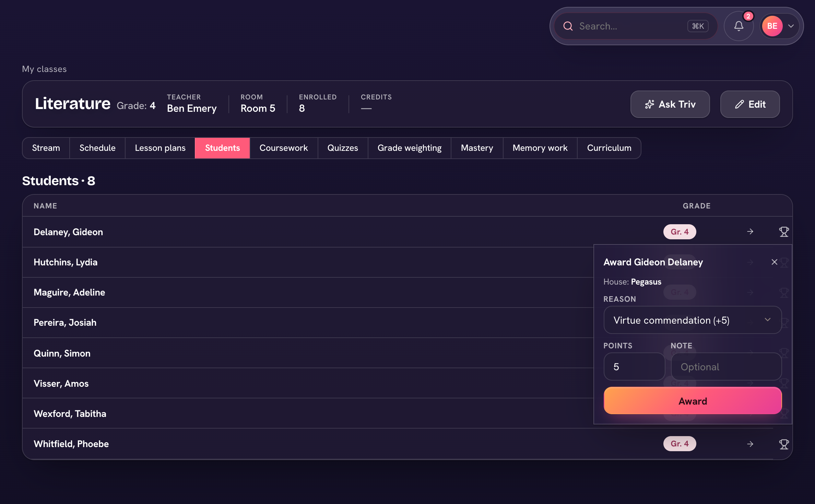This screenshot has width=815, height=504.
Task: Open the Ask Triv assistant
Action: pos(670,104)
